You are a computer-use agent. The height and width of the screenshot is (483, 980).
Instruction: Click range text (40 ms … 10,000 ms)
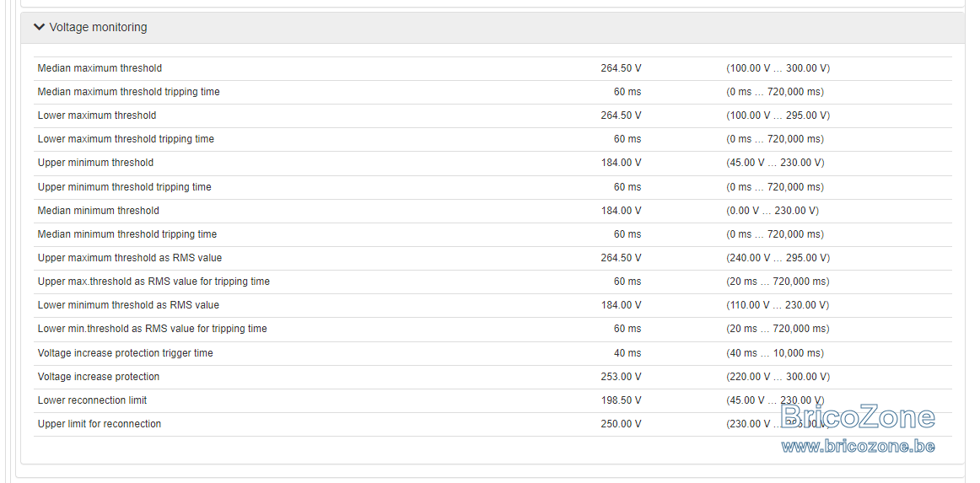pos(775,353)
